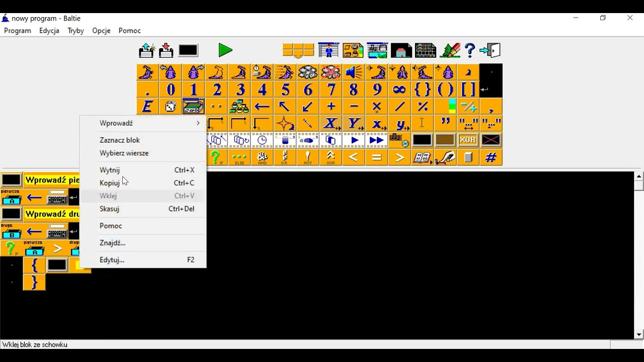Select the round parentheses tile

click(x=445, y=90)
